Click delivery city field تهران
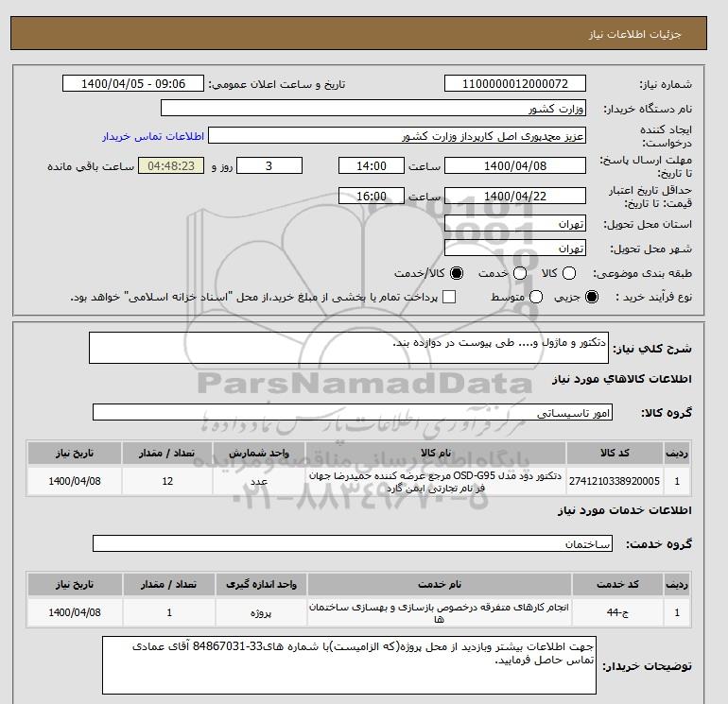728x704 pixels. pyautogui.click(x=515, y=249)
